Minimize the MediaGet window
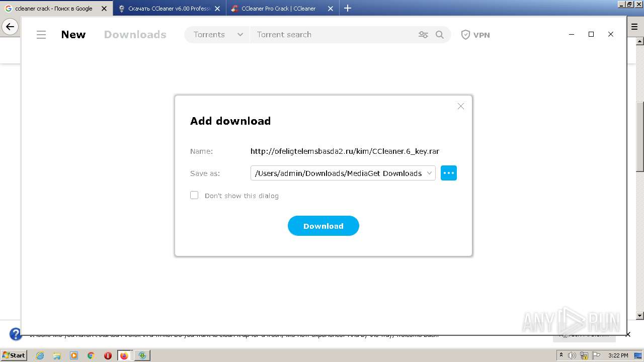The width and height of the screenshot is (644, 362). coord(572,34)
